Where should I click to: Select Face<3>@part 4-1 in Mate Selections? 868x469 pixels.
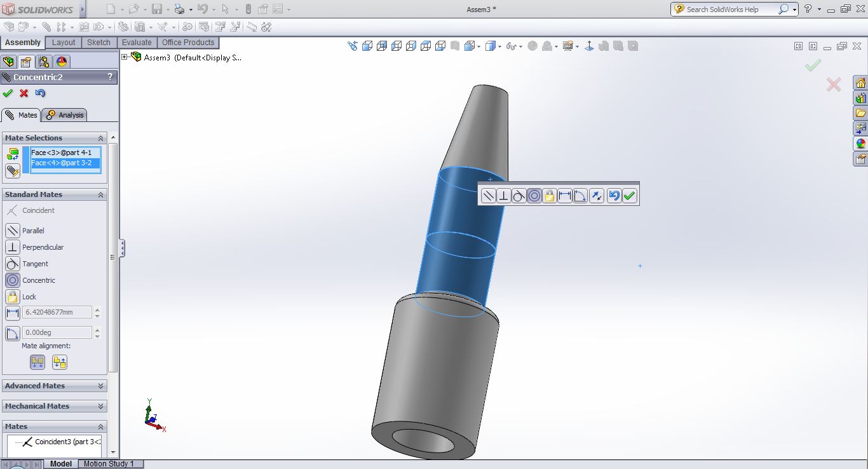pyautogui.click(x=62, y=153)
